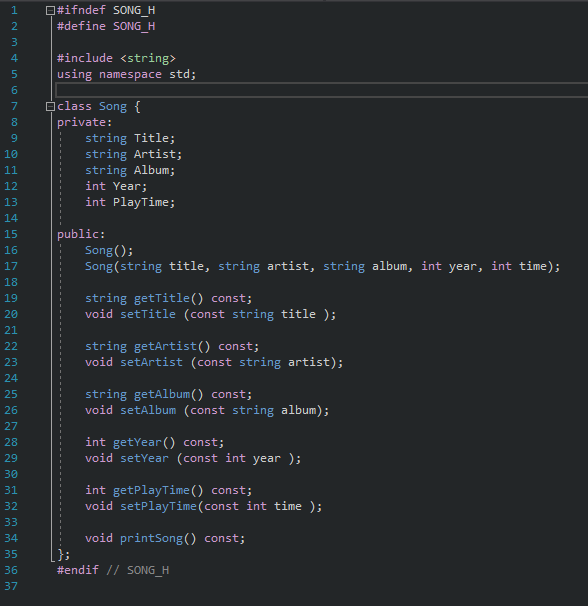This screenshot has height=606, width=588.
Task: Click the // SONG_H comment
Action: click(x=137, y=570)
